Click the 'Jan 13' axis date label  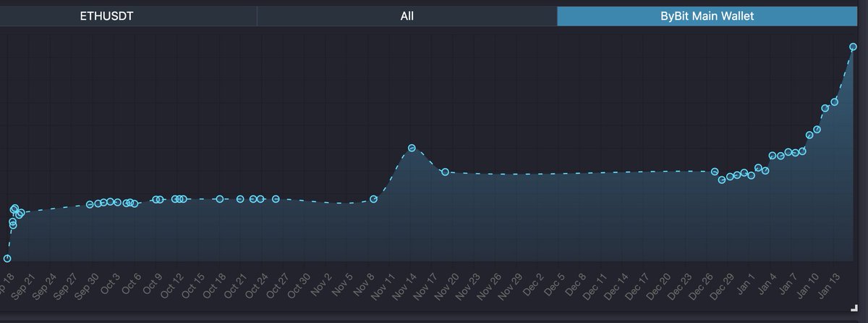coord(830,288)
